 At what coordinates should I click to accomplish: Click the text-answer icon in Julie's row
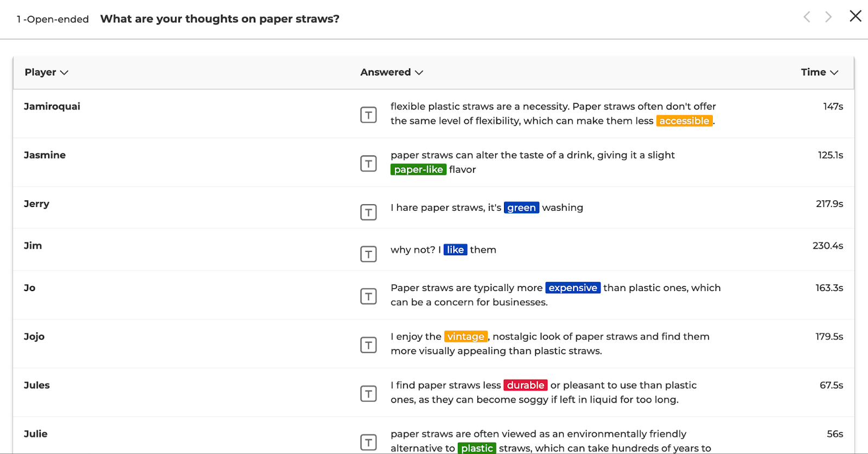click(368, 442)
